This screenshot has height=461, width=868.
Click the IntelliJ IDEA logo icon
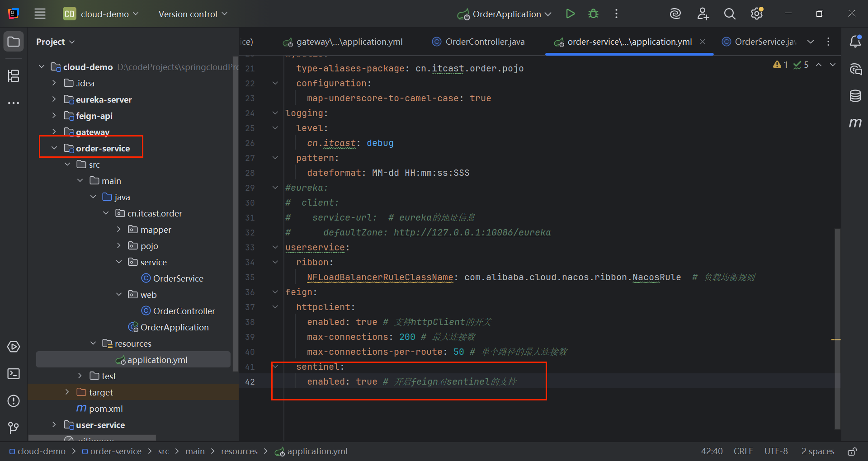coord(14,14)
